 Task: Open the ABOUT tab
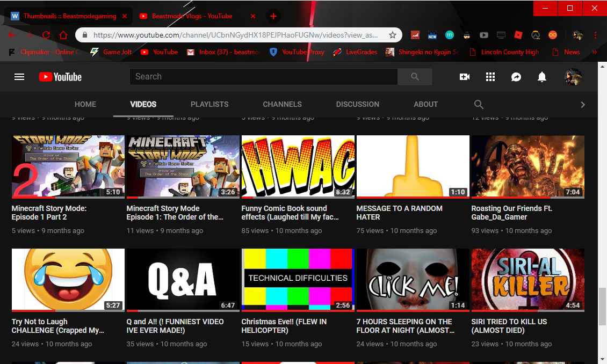(426, 105)
